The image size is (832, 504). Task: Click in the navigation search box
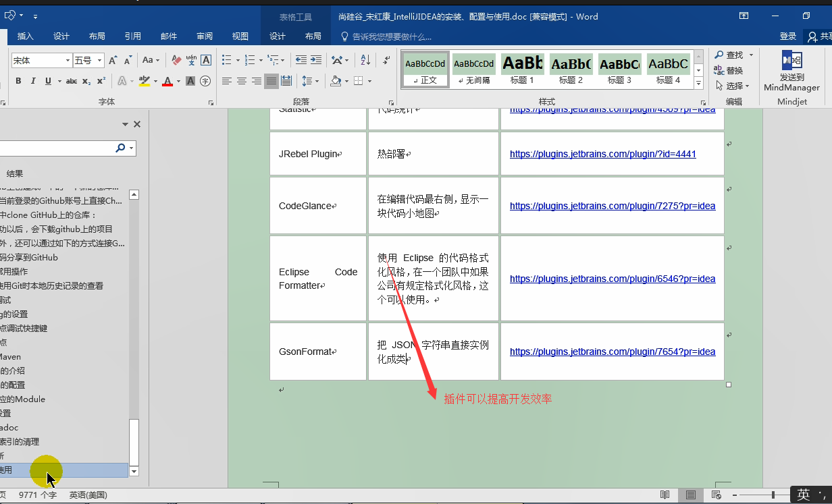coord(57,148)
